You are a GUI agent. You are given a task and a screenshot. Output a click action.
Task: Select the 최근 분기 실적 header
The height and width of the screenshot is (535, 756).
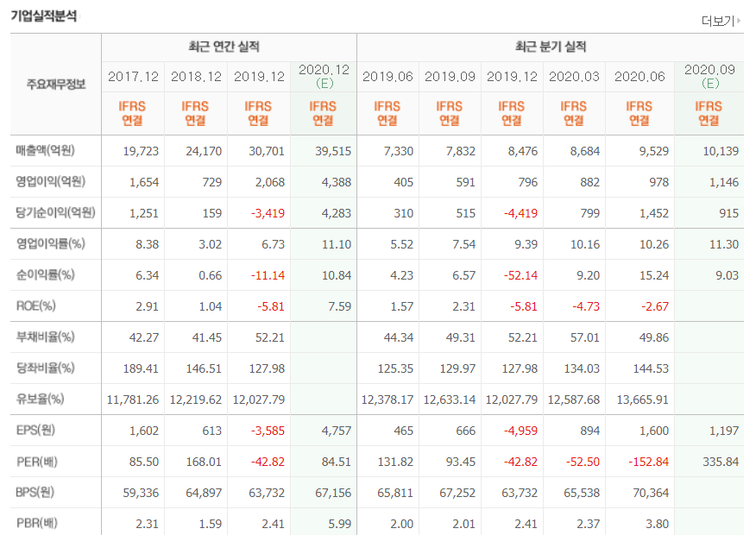[x=550, y=47]
